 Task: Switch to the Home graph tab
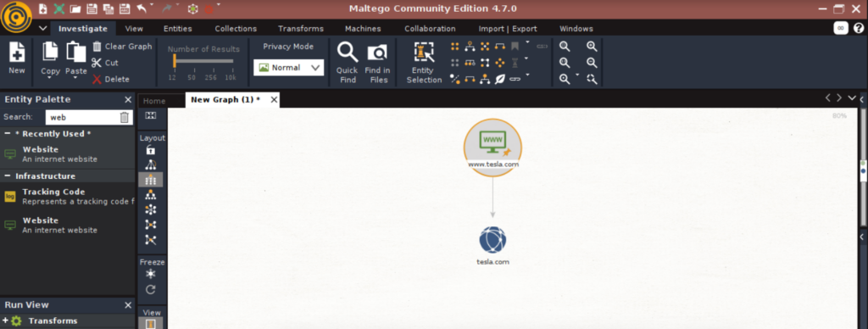coord(154,101)
